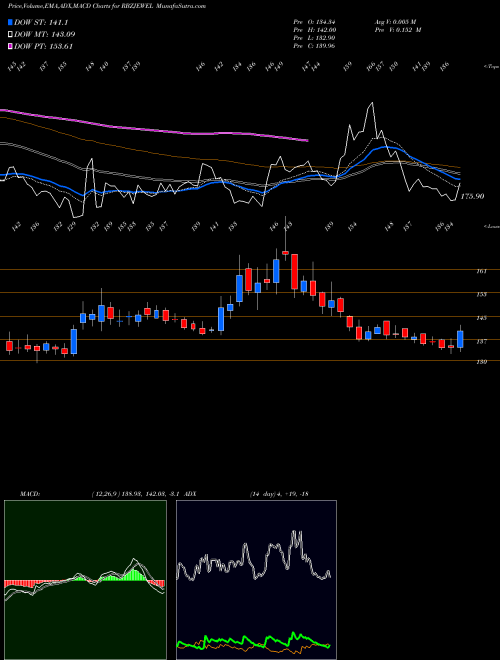500x660 pixels.
Task: Click the '<Tops' axis label
Action: [x=491, y=67]
